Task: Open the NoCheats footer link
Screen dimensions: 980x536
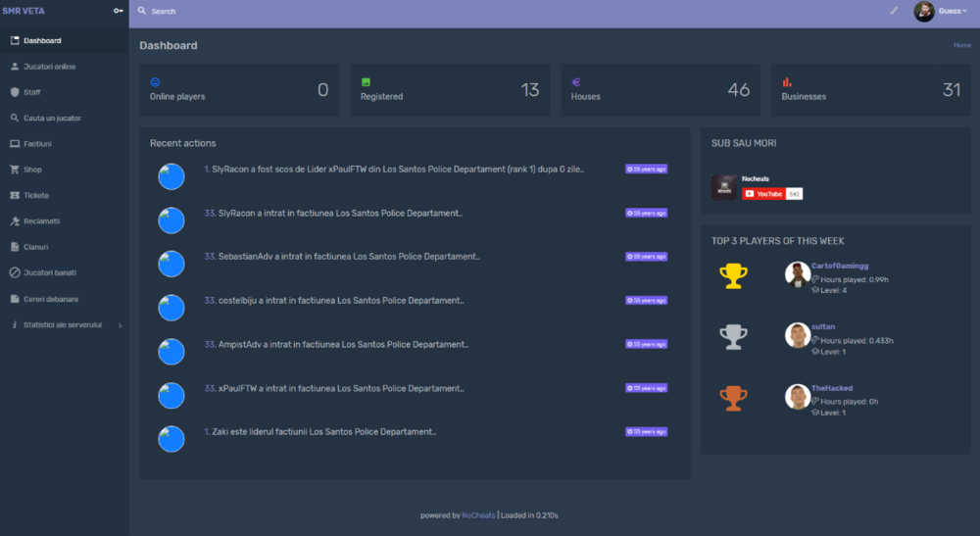Action: pos(478,515)
